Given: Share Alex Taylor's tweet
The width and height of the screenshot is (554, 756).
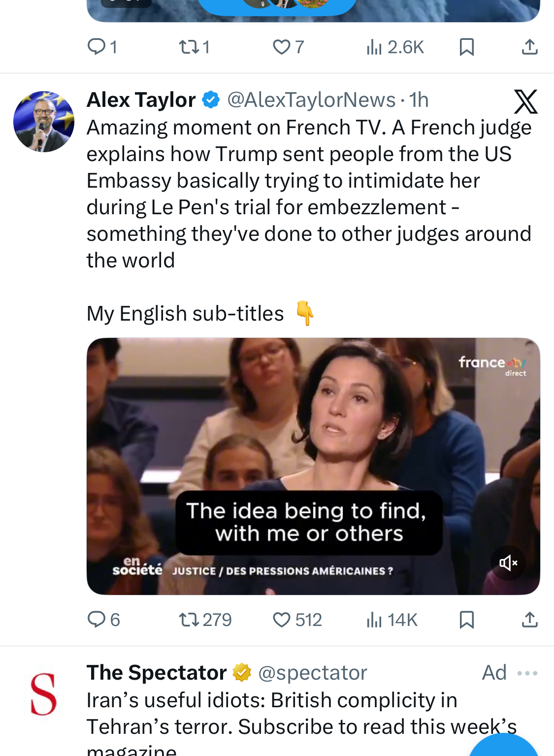Looking at the screenshot, I should pos(529,620).
